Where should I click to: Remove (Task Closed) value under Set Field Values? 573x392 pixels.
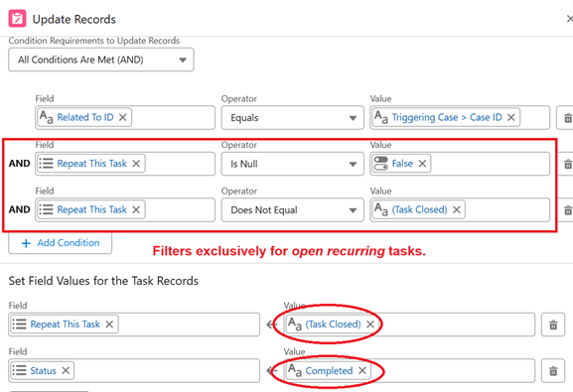click(370, 325)
